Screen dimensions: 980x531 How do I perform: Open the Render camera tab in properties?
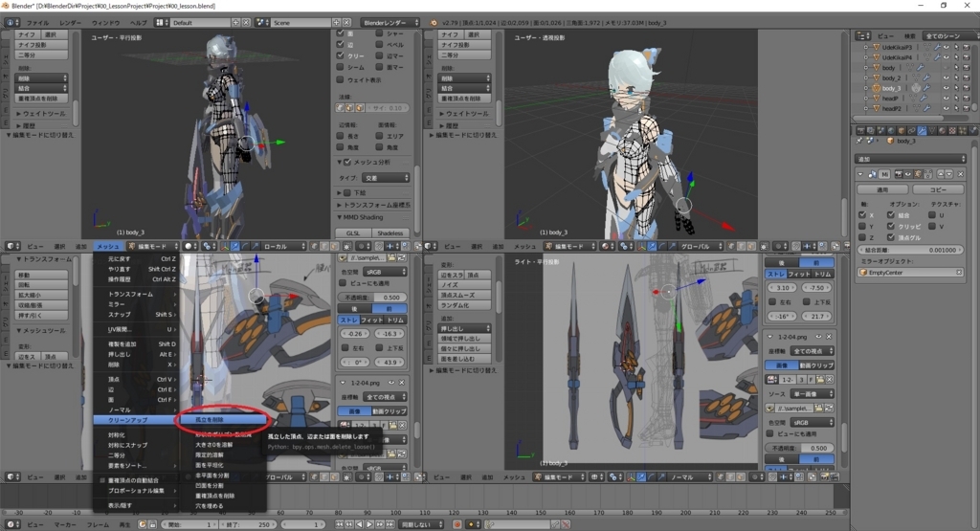click(860, 130)
